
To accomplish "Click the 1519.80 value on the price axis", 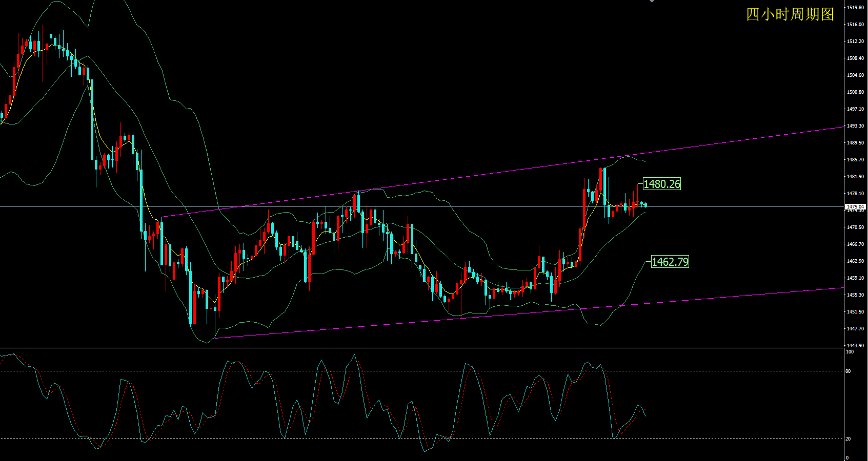I will [855, 8].
